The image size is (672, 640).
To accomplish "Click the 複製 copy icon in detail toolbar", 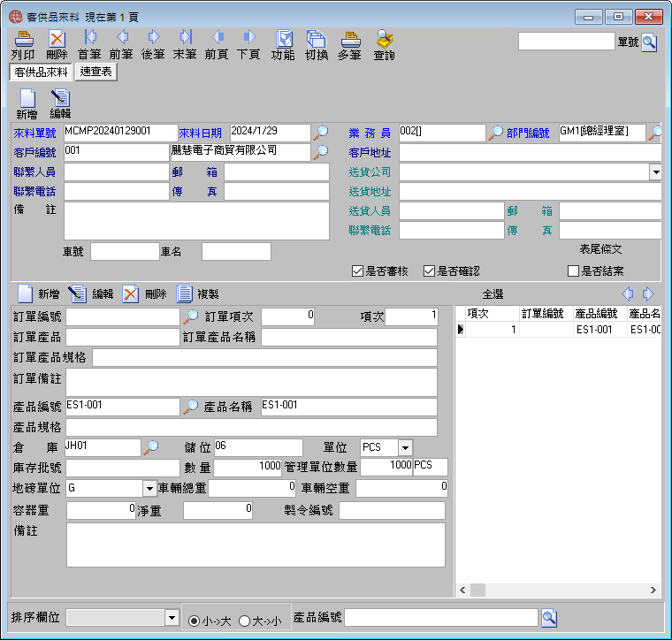I will click(x=184, y=293).
